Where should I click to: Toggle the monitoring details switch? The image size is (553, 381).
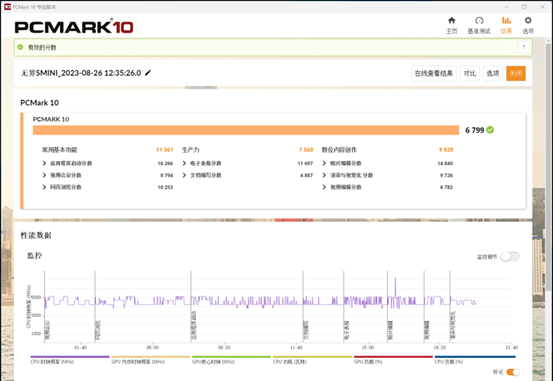click(510, 256)
